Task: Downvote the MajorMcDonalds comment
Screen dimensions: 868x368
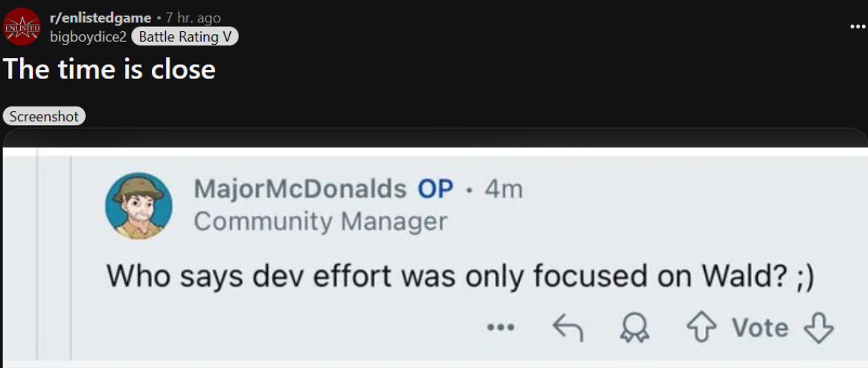Action: click(817, 328)
